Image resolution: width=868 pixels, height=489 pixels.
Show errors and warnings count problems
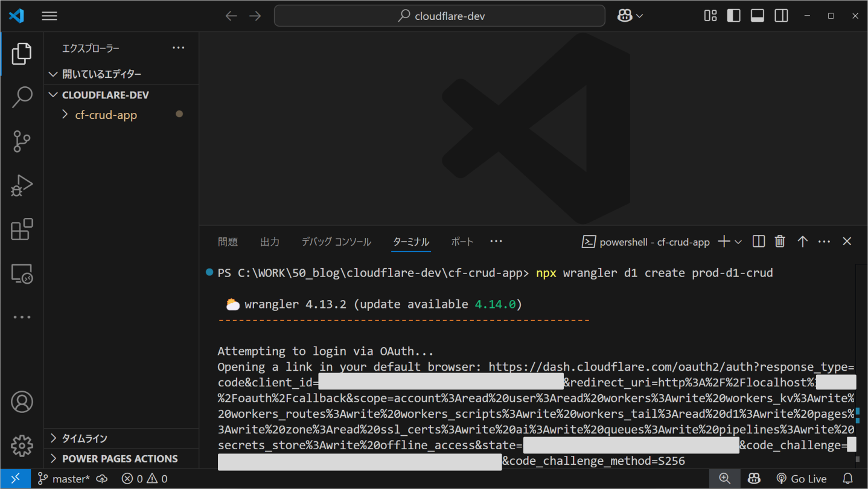pos(145,479)
